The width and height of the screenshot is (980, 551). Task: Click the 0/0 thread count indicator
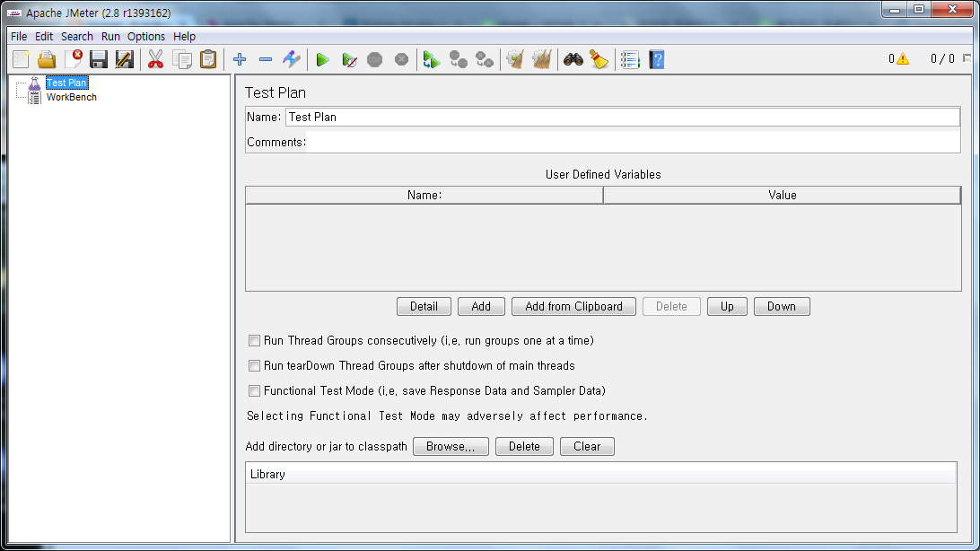click(x=942, y=58)
